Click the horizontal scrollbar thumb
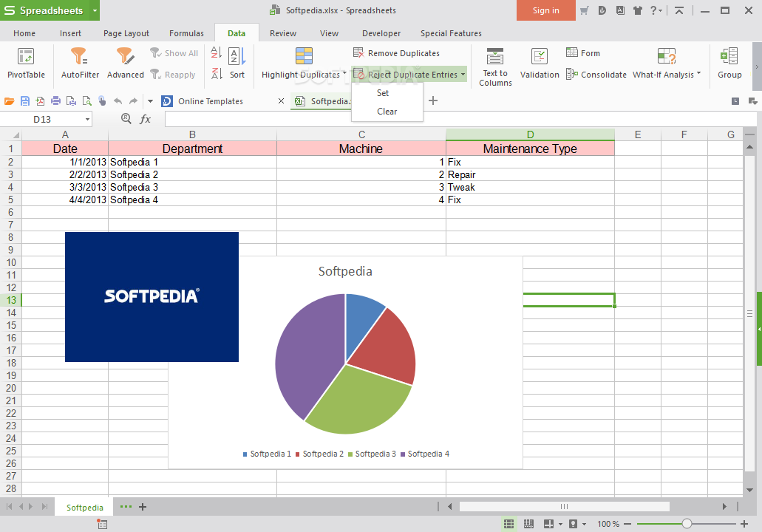This screenshot has width=762, height=532. pyautogui.click(x=564, y=507)
